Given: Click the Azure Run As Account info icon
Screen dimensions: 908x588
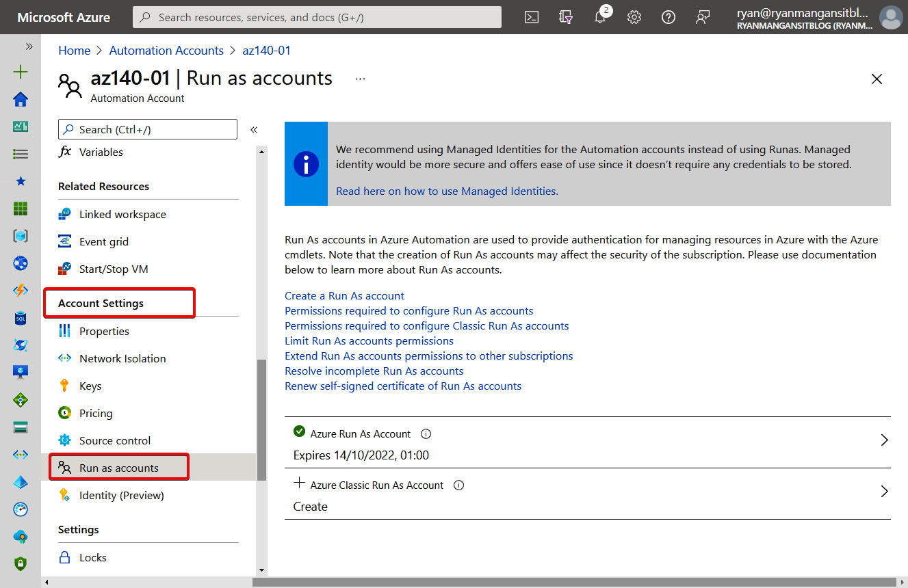Looking at the screenshot, I should pos(426,433).
